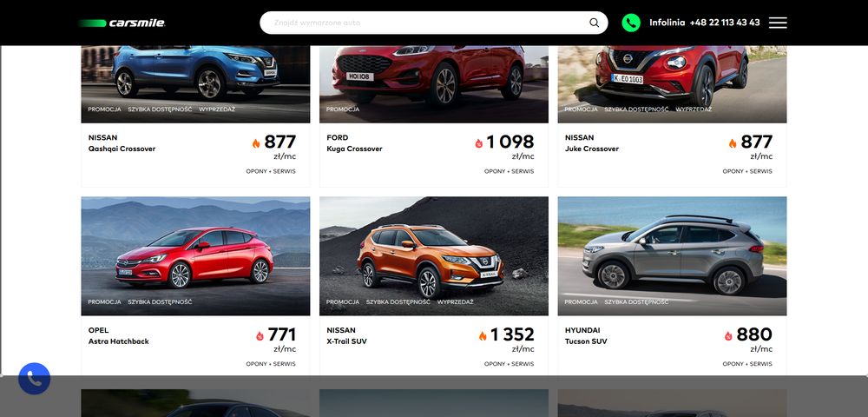Click OPONY + SERWIS under Astra price
Viewport: 868px width, 417px height.
tap(271, 364)
